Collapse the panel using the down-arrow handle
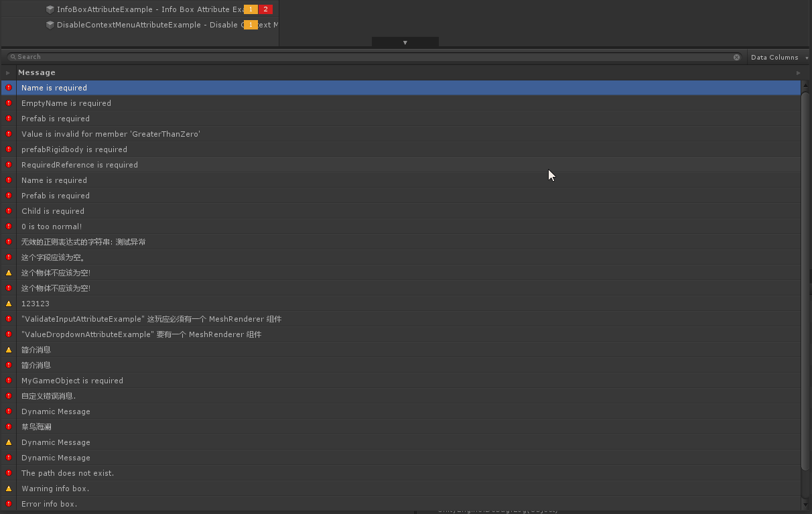This screenshot has width=812, height=514. (x=405, y=42)
